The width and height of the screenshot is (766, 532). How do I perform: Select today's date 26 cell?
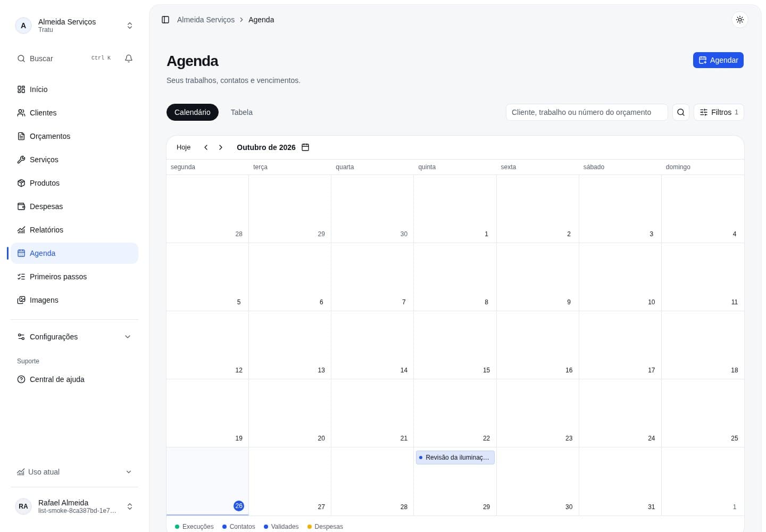pos(207,481)
